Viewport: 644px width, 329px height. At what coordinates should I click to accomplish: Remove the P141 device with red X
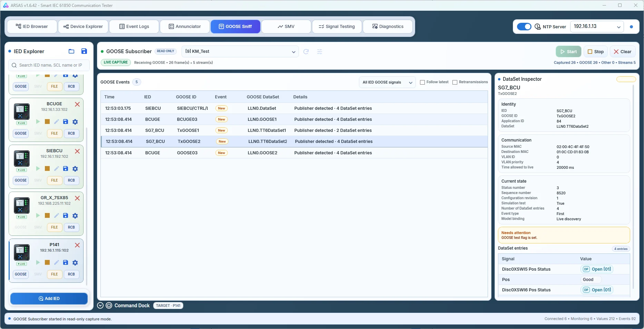tap(77, 245)
